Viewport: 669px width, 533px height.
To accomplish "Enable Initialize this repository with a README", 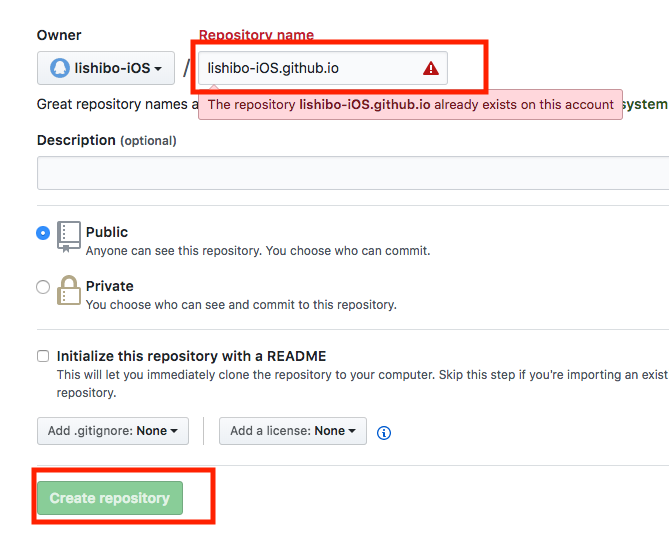I will 43,356.
